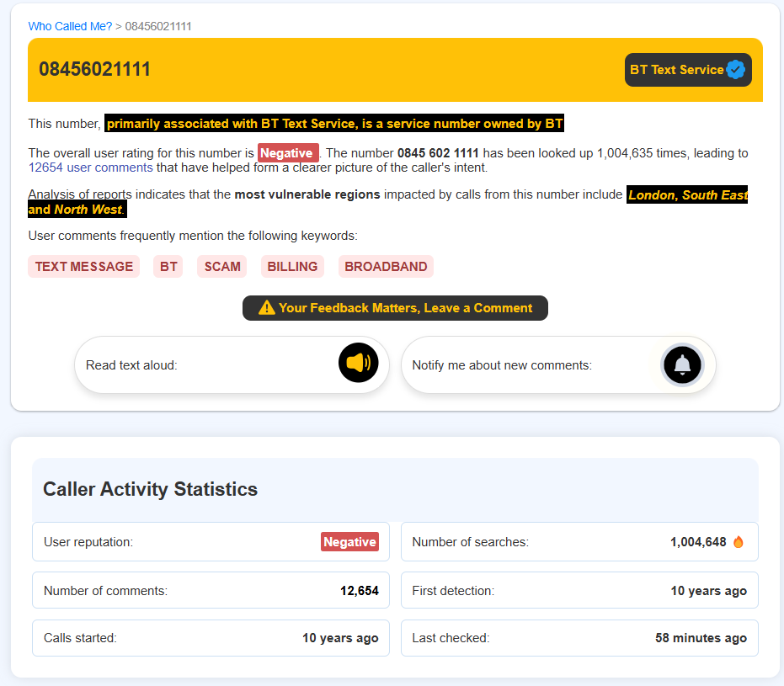Click the 1,004,648 searches value
The image size is (784, 686).
(698, 541)
